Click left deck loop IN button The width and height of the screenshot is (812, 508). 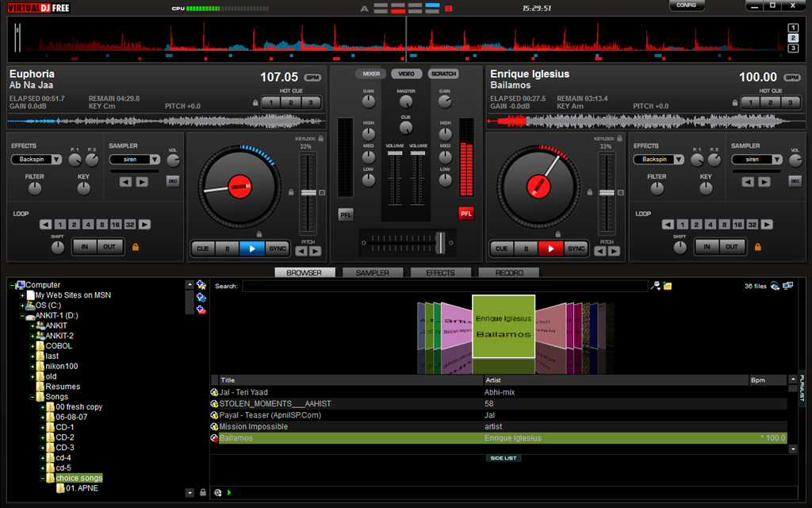pos(84,248)
